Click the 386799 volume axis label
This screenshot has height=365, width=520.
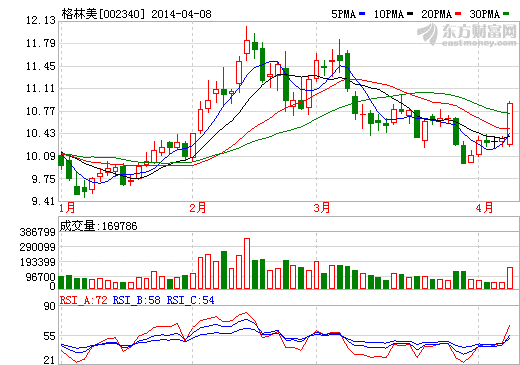[38, 232]
